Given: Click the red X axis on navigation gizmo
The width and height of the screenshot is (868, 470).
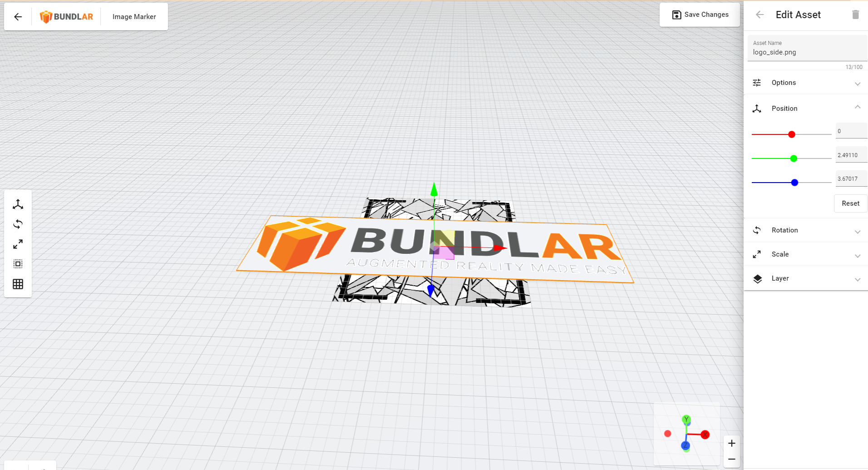Looking at the screenshot, I should click(x=705, y=434).
